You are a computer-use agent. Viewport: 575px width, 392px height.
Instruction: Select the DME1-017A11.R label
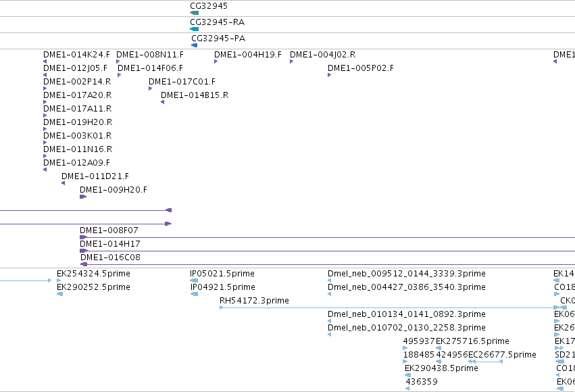78,109
